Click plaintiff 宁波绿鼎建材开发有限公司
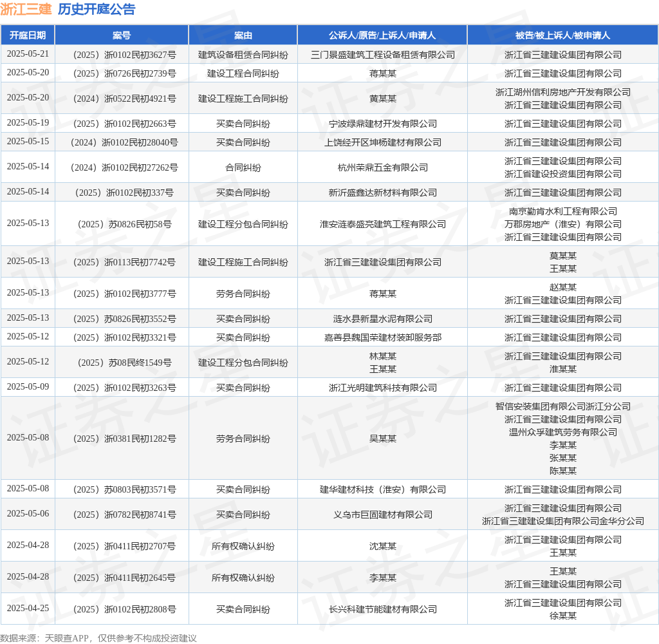The image size is (659, 644). point(382,124)
